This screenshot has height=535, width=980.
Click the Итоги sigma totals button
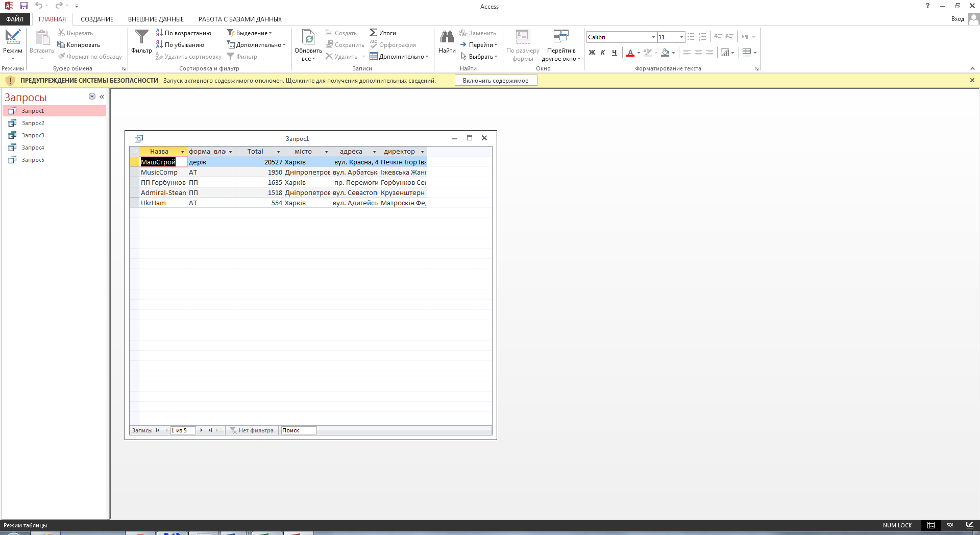pos(383,33)
